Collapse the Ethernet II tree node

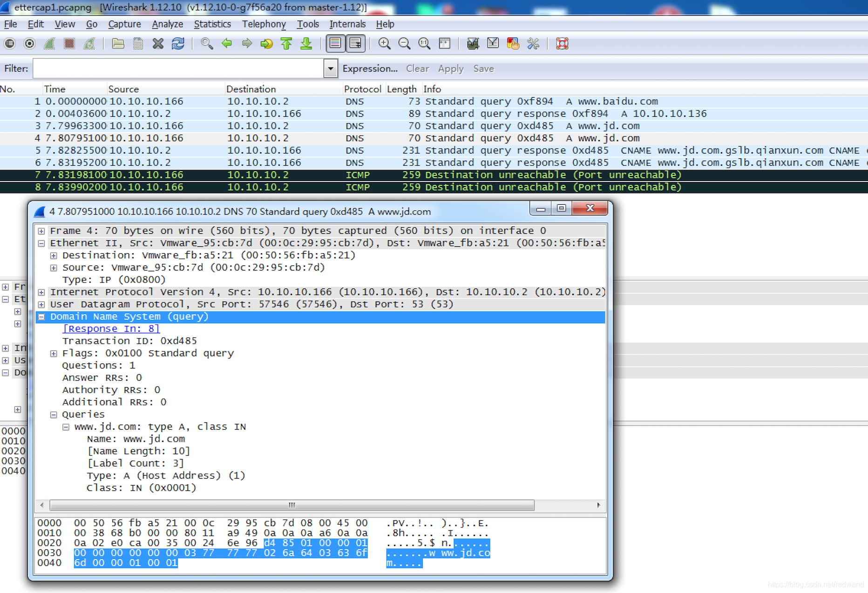tap(41, 243)
